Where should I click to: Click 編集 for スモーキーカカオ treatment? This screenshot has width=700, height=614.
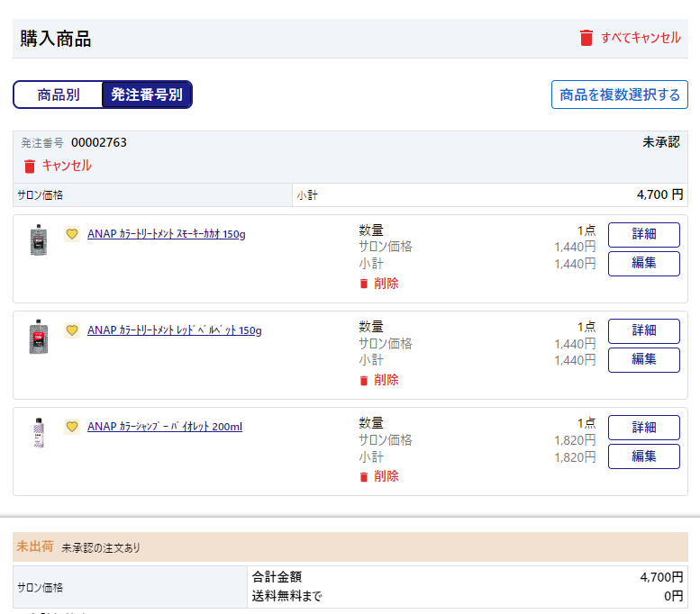(644, 264)
